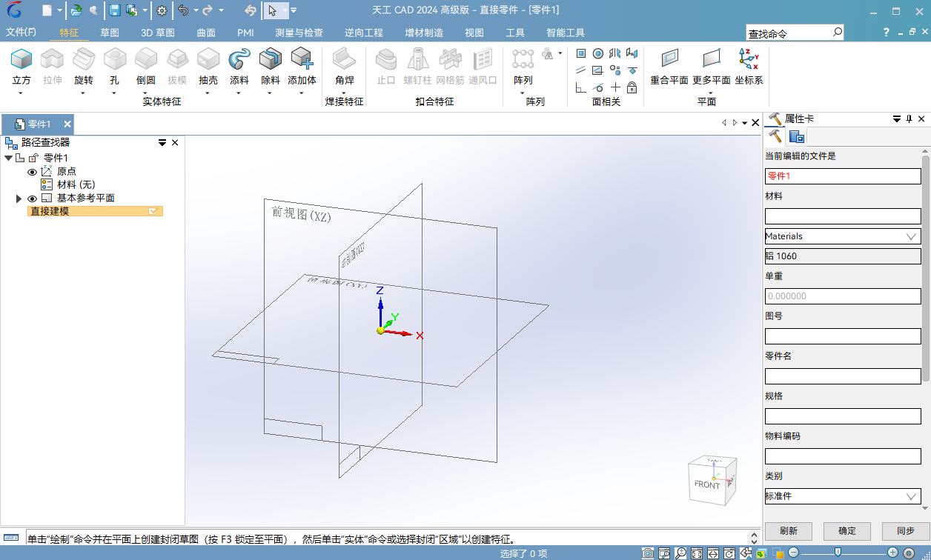Click the 同步 button
Viewport: 931px width, 560px height.
(x=906, y=531)
